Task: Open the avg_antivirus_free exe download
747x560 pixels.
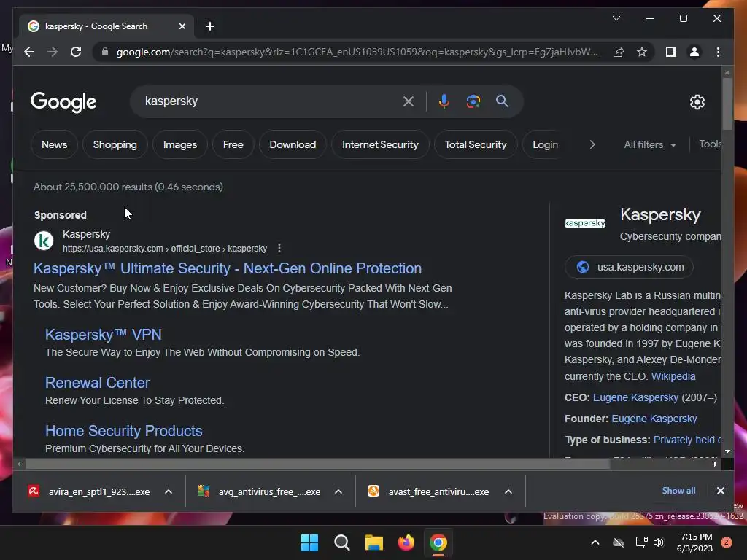Action: point(260,492)
